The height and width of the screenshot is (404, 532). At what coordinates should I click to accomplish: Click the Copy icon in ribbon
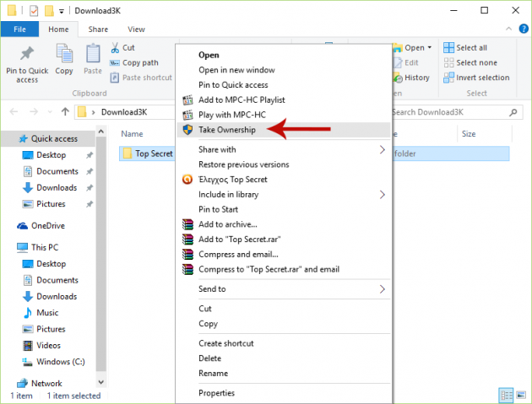(64, 56)
